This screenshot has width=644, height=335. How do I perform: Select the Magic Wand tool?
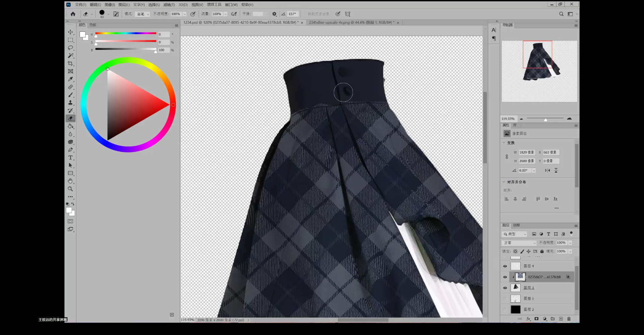70,56
